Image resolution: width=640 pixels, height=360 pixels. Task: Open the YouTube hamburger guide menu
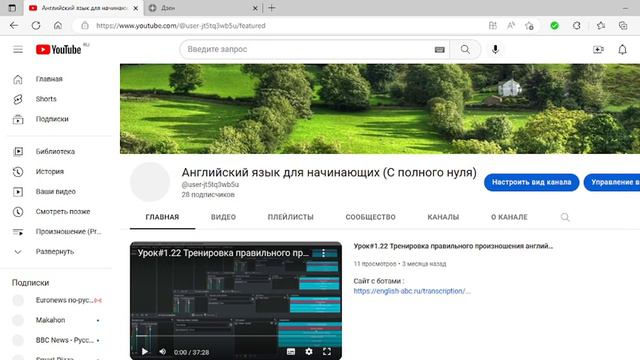tap(18, 50)
